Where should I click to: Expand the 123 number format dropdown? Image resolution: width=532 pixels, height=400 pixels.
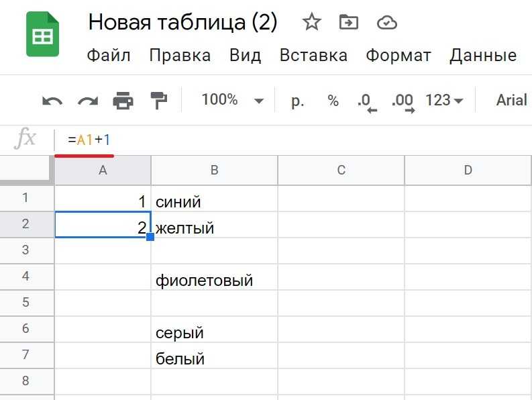(x=444, y=100)
